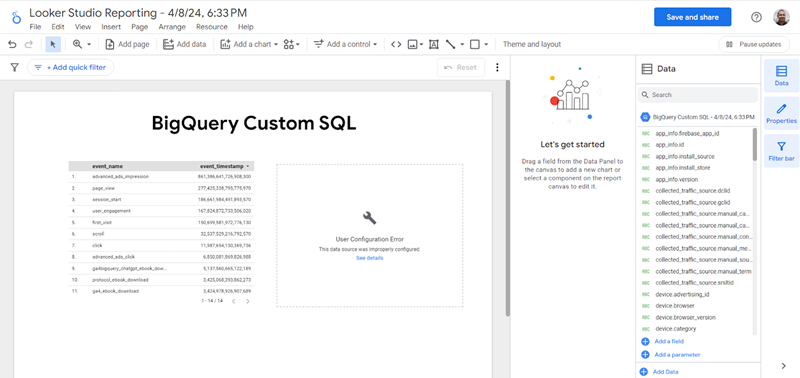
Task: Click the Looker Studio logo
Action: point(16,17)
